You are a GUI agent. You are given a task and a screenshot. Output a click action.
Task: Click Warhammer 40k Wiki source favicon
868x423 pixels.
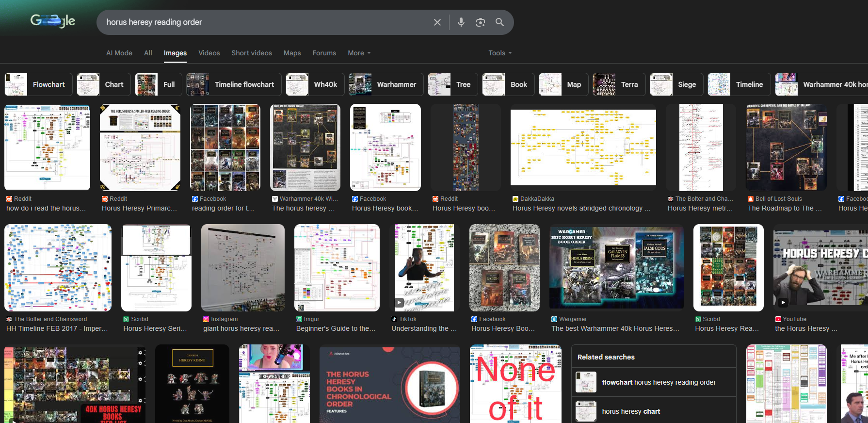pos(275,199)
